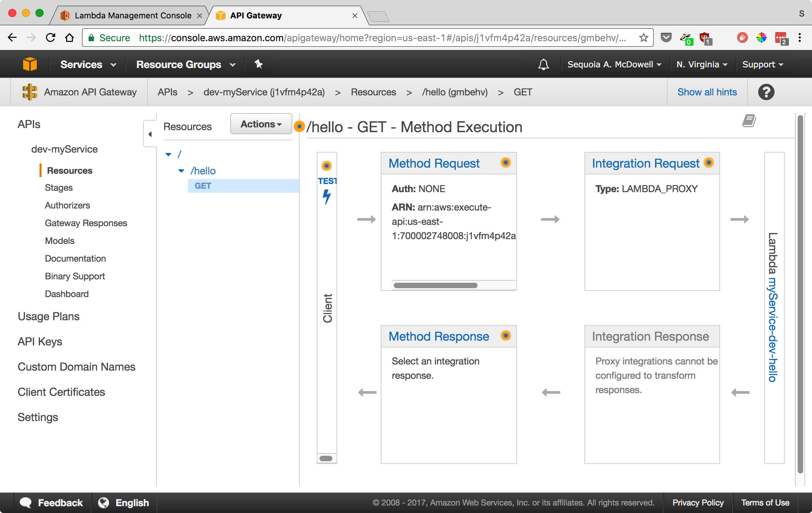Viewport: 812px width, 513px height.
Task: Open API Keys in the sidebar
Action: (40, 342)
